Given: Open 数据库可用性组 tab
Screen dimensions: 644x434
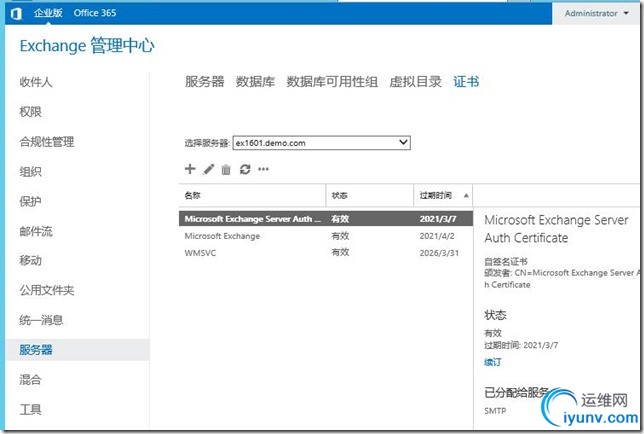Looking at the screenshot, I should coord(332,82).
